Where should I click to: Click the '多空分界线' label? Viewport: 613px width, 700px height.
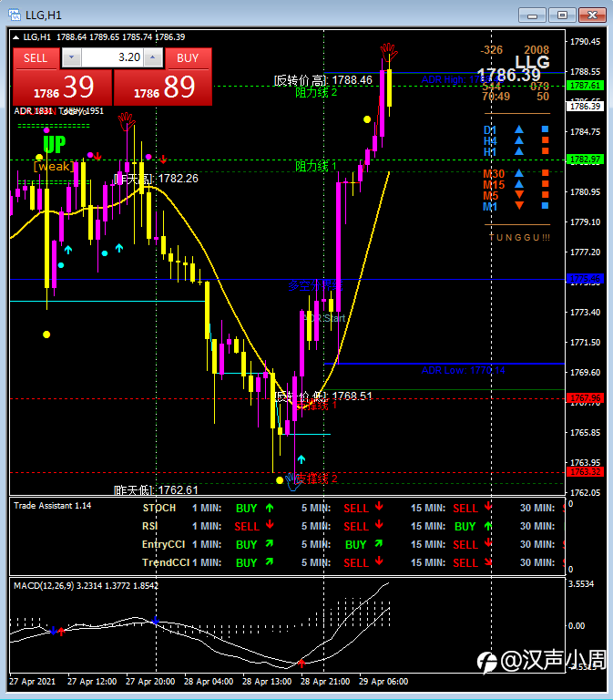[315, 285]
